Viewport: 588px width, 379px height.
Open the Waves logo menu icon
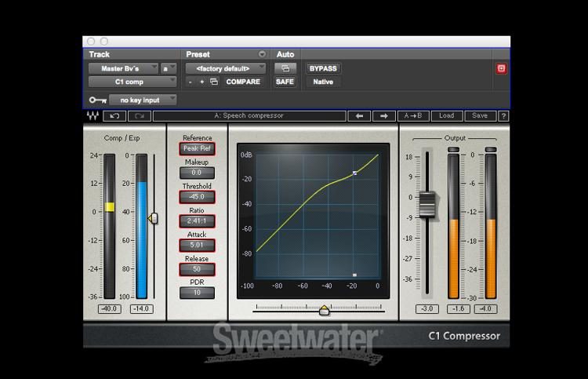click(x=93, y=116)
